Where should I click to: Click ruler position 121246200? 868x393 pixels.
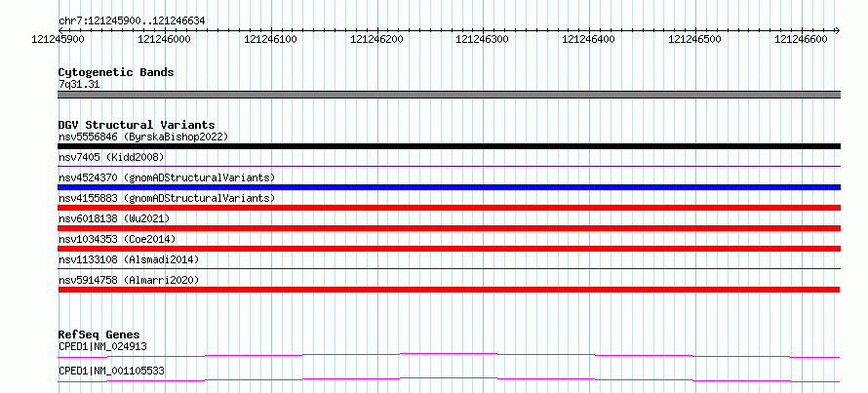click(377, 39)
